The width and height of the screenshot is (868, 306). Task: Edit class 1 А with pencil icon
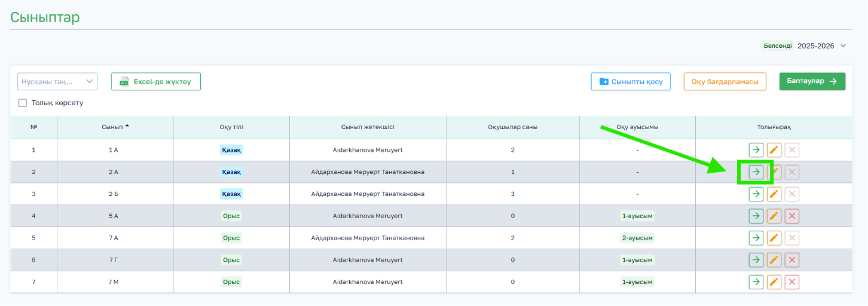point(774,150)
